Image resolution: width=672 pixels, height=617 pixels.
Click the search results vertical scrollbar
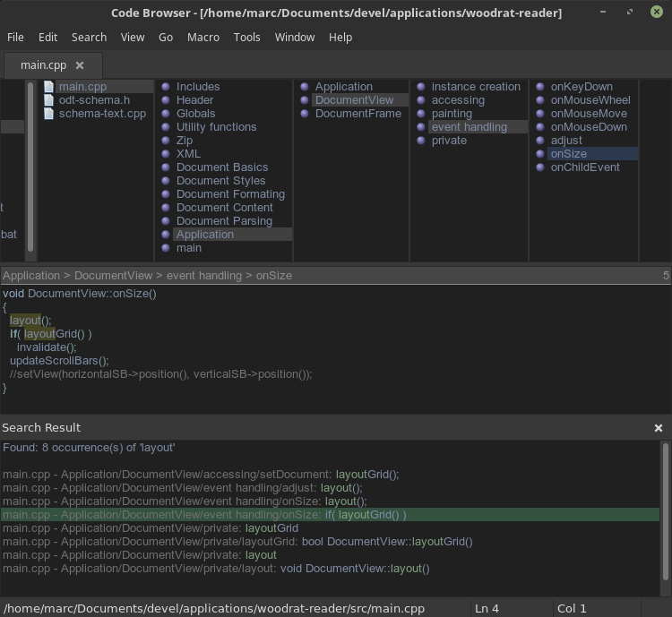tap(666, 511)
